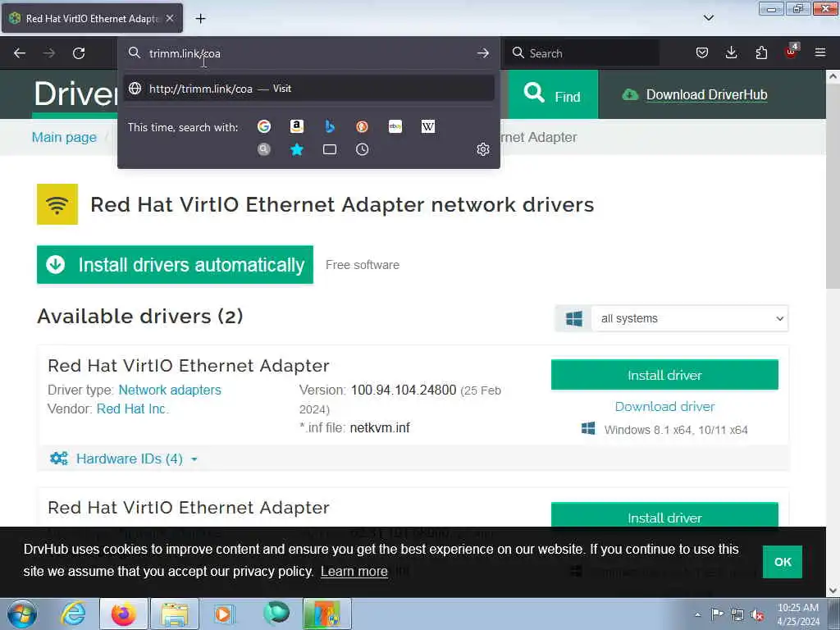Open the Firefox application menu

[x=819, y=52]
